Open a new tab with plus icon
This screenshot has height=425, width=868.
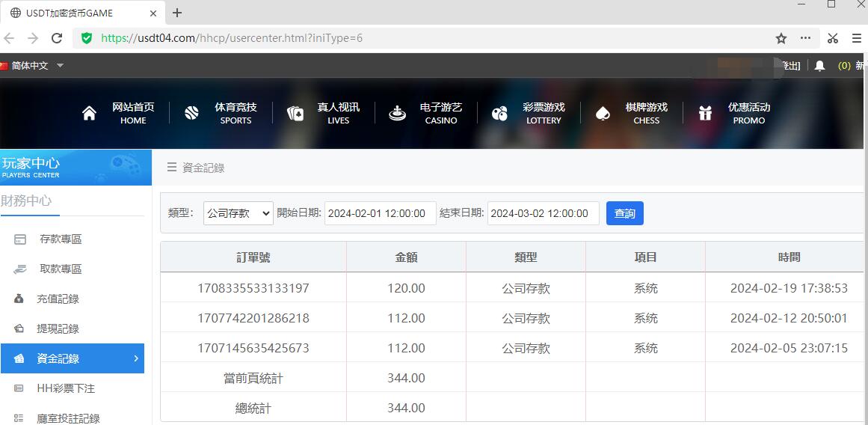click(x=177, y=13)
